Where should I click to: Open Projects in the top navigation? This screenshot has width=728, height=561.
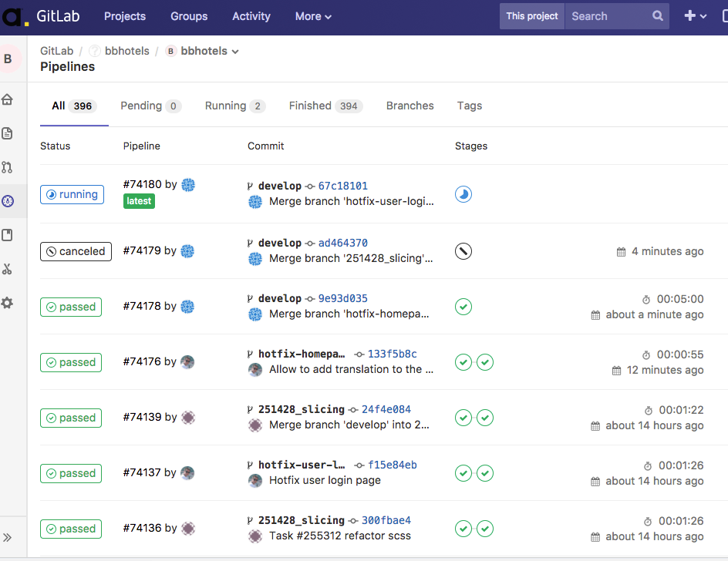[x=124, y=16]
